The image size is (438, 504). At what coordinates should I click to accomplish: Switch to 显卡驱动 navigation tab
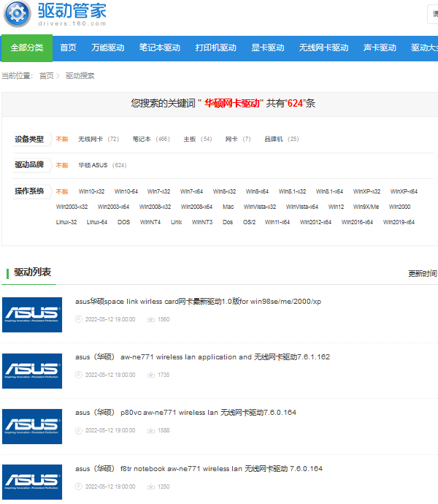(x=267, y=47)
